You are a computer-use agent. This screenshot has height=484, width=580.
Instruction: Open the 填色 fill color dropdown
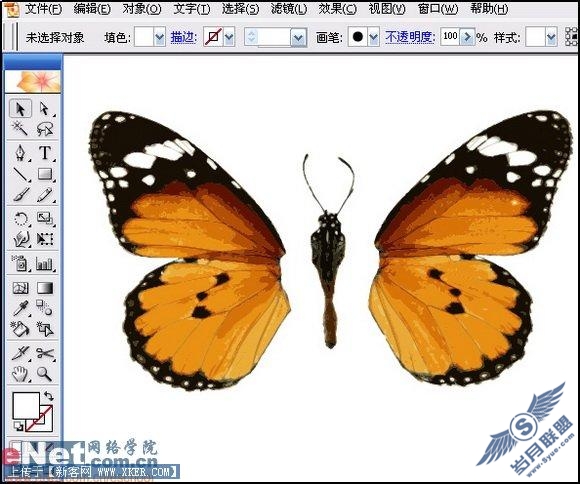(160, 37)
